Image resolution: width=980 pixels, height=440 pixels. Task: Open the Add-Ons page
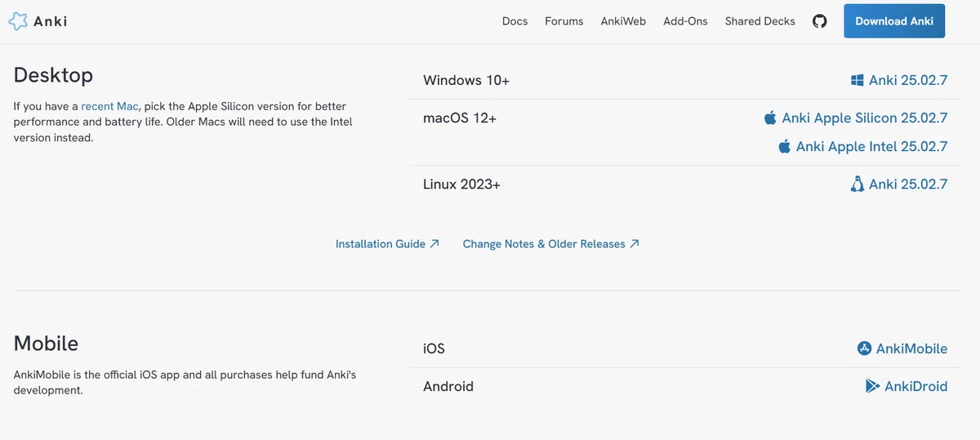[685, 21]
